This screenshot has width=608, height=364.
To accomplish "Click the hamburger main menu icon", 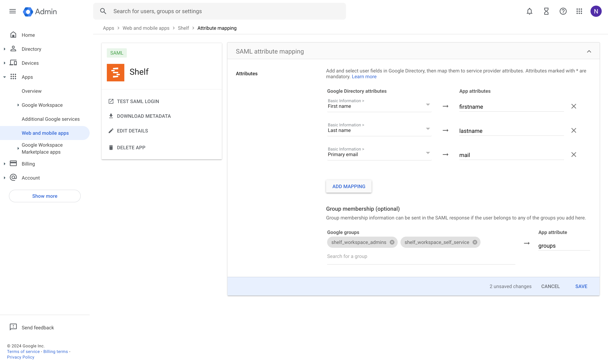I will [x=12, y=11].
